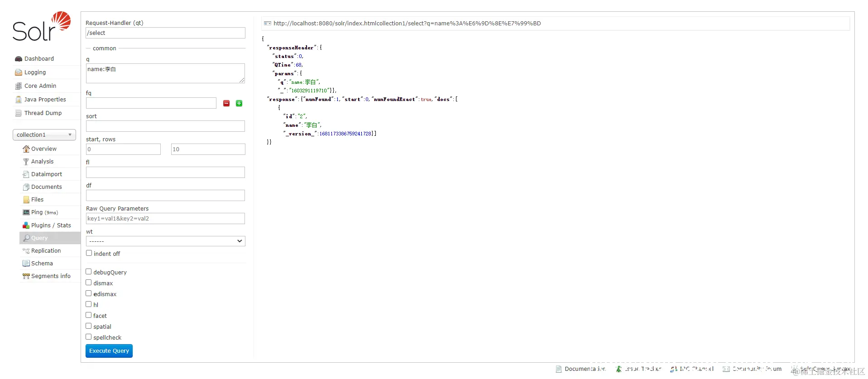Screen dimensions: 868x379
Task: Click the Request-Handler /select input field
Action: click(x=166, y=33)
